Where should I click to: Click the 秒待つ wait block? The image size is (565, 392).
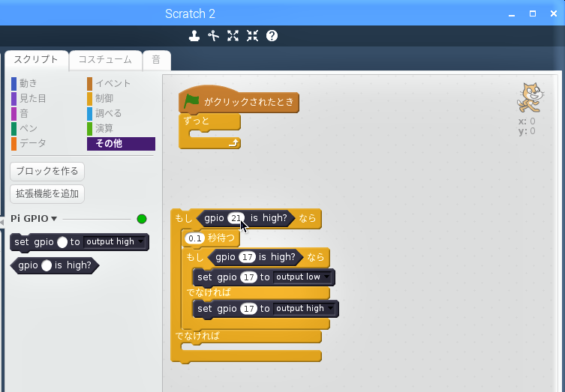(221, 238)
